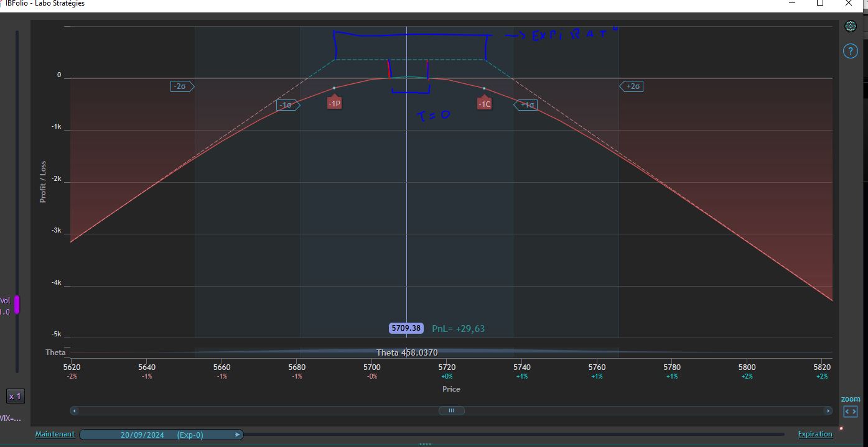Open the settings gear icon

click(x=851, y=27)
